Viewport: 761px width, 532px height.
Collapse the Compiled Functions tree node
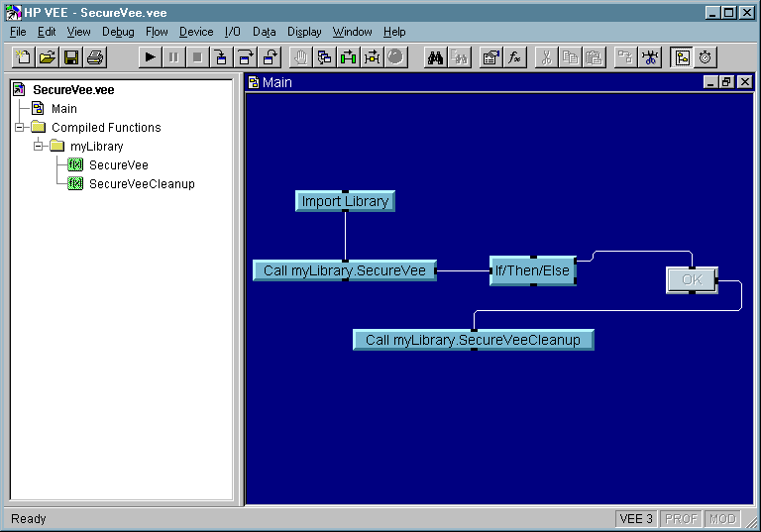click(x=20, y=127)
